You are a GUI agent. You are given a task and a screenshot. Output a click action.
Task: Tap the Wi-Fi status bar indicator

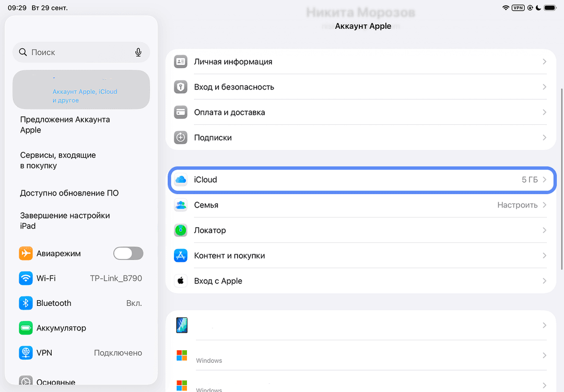506,7
